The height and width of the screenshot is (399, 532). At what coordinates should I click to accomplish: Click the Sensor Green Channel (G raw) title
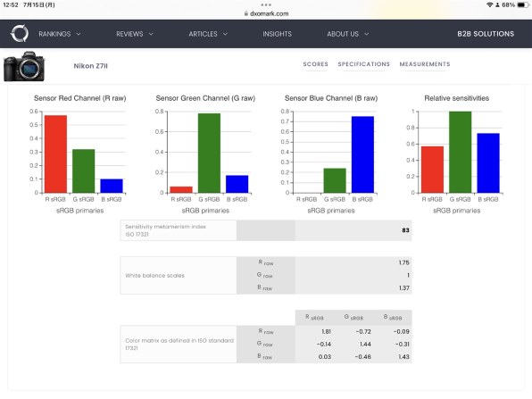point(205,98)
